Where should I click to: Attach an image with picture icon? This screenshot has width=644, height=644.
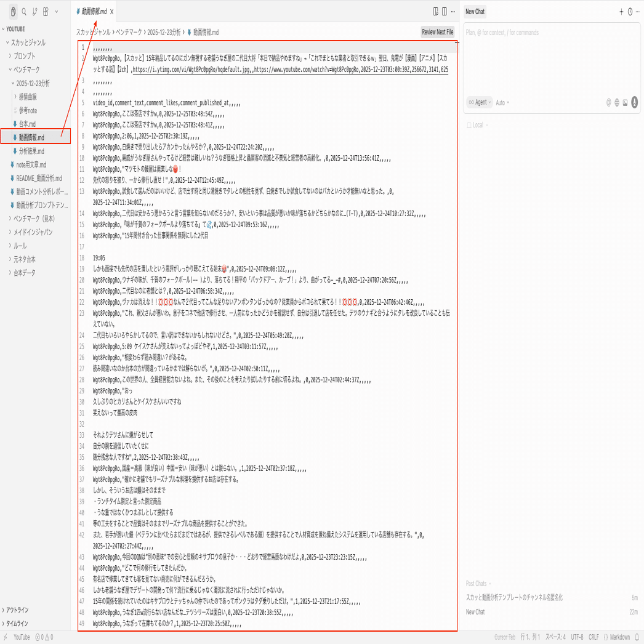click(625, 103)
